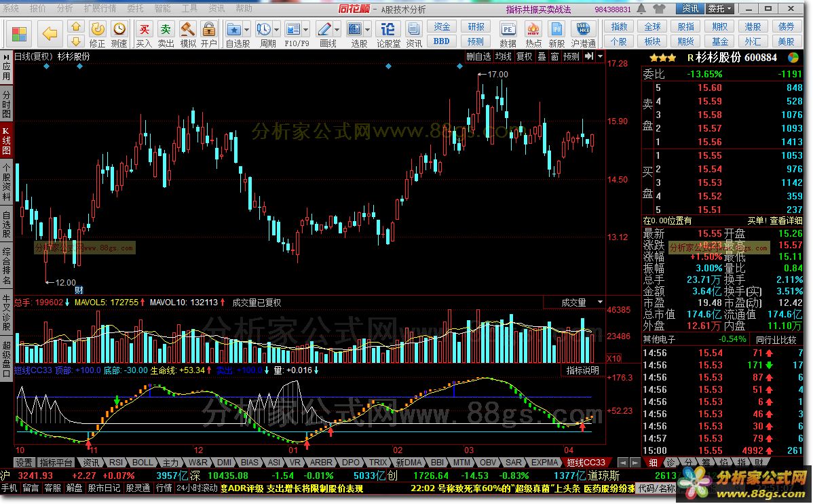
Task: Expand the 自选股 dropdown arrow
Action: 247,30
